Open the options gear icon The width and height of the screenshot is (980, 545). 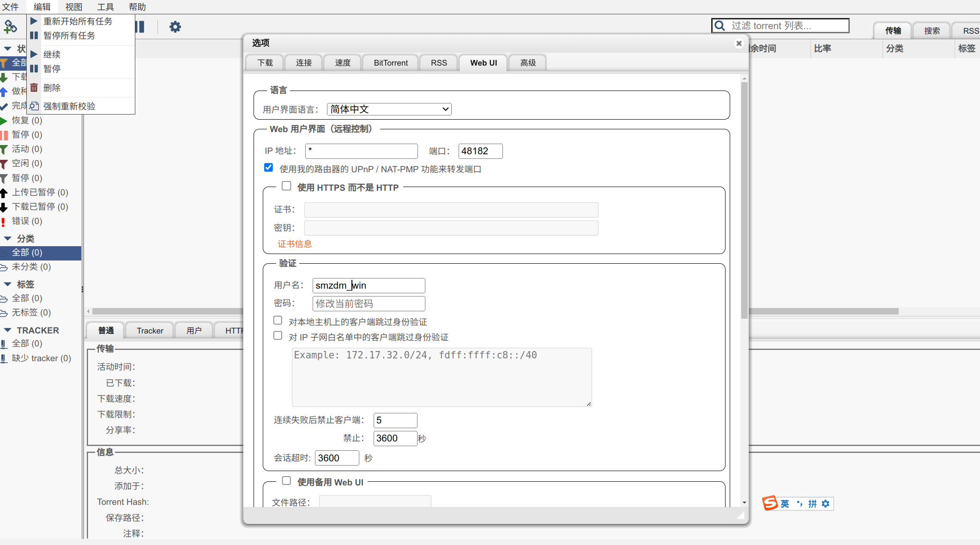[175, 26]
